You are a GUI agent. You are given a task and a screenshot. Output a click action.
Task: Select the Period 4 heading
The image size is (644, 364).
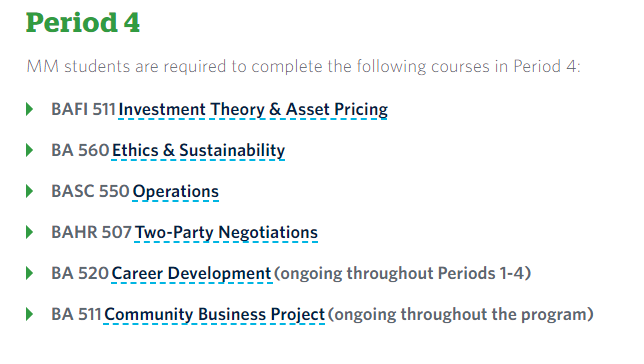(x=83, y=23)
